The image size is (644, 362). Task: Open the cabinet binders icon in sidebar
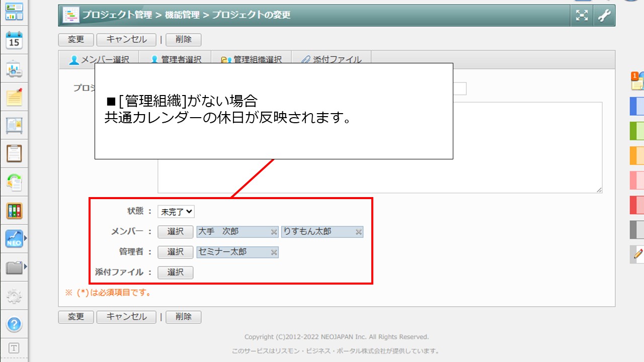tap(14, 211)
